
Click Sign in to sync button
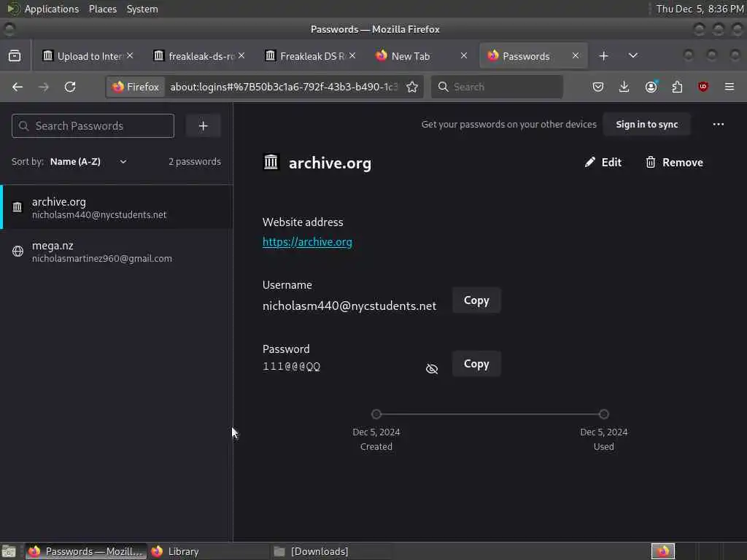coord(646,124)
